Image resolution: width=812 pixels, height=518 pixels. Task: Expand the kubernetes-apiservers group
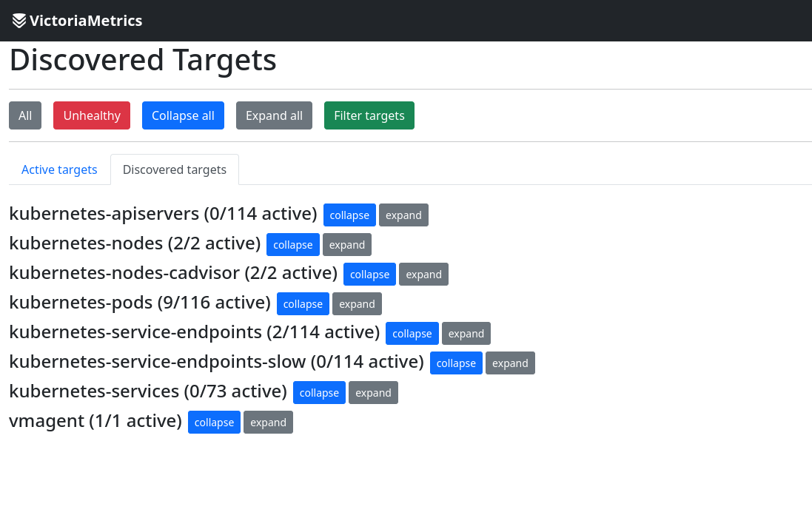coord(403,215)
